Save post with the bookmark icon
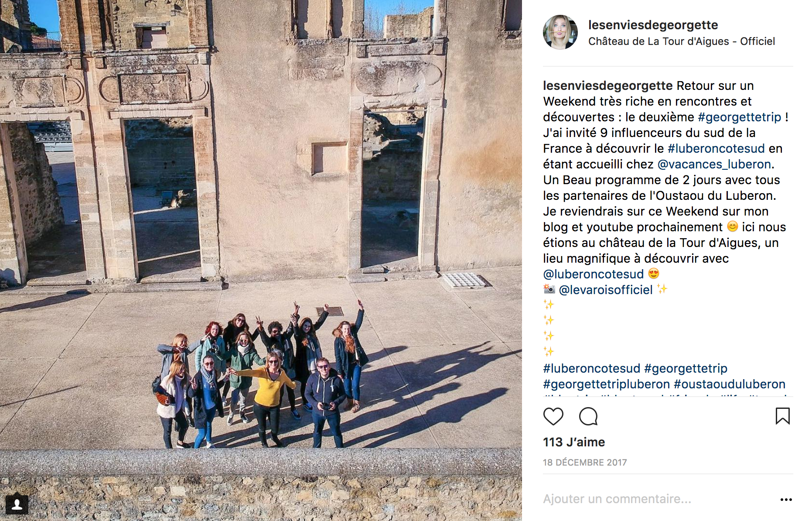This screenshot has width=812, height=521. coord(783,416)
